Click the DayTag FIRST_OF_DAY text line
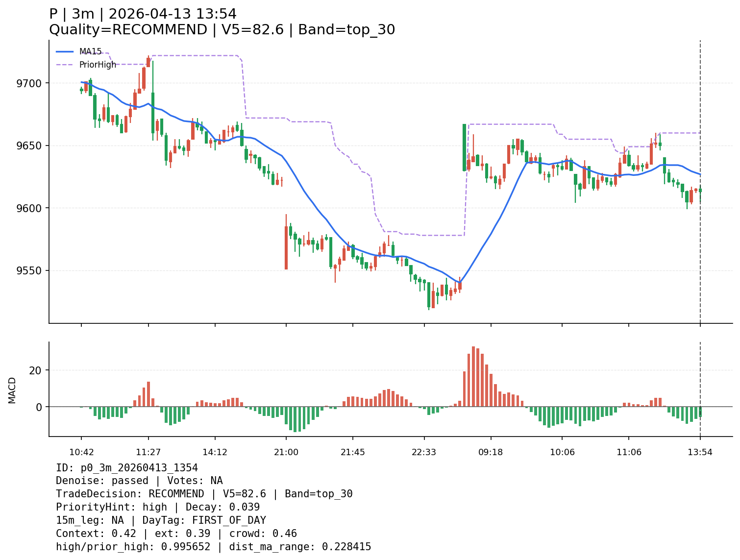 [x=161, y=521]
